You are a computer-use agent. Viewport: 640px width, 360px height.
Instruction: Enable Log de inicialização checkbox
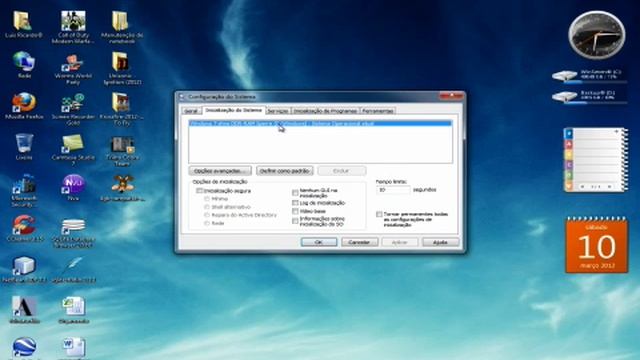point(295,203)
